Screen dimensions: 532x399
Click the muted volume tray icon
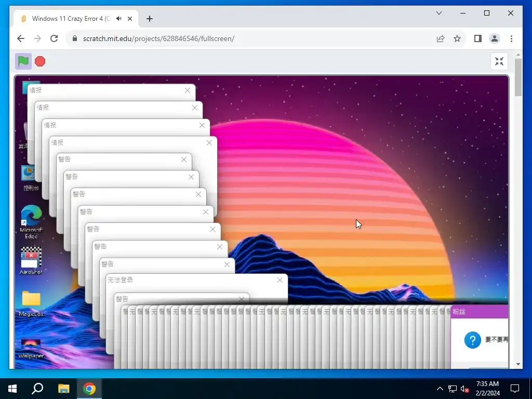[464, 389]
